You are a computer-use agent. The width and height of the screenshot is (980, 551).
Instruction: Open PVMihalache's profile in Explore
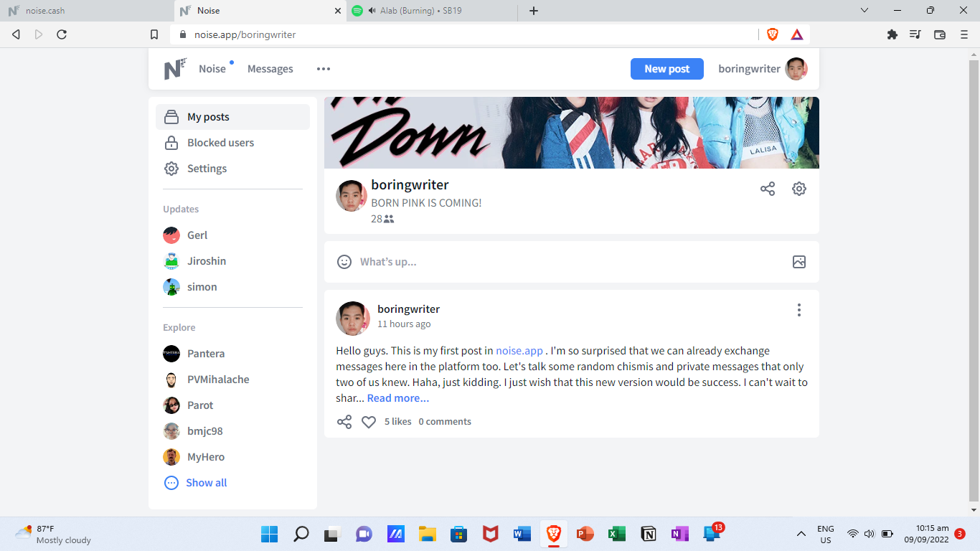click(207, 380)
